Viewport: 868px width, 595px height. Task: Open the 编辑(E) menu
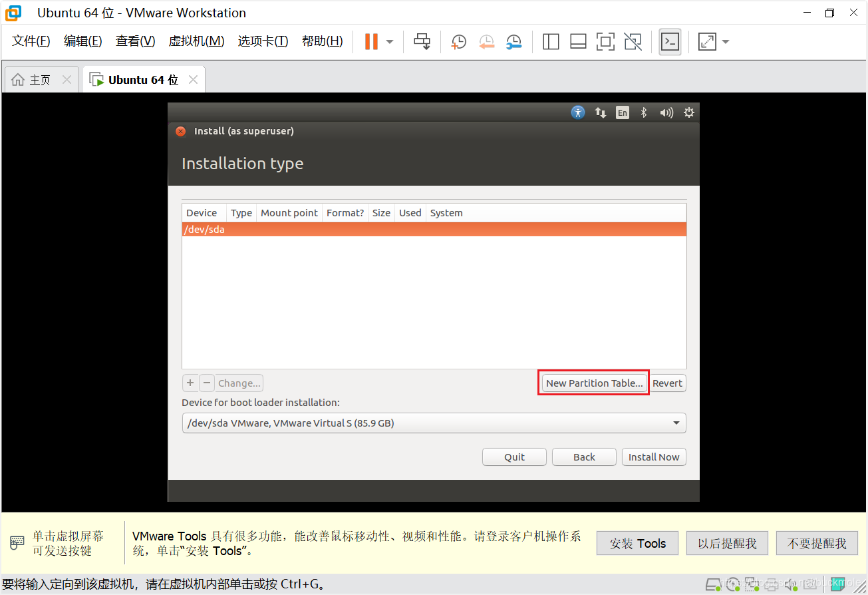pos(83,41)
